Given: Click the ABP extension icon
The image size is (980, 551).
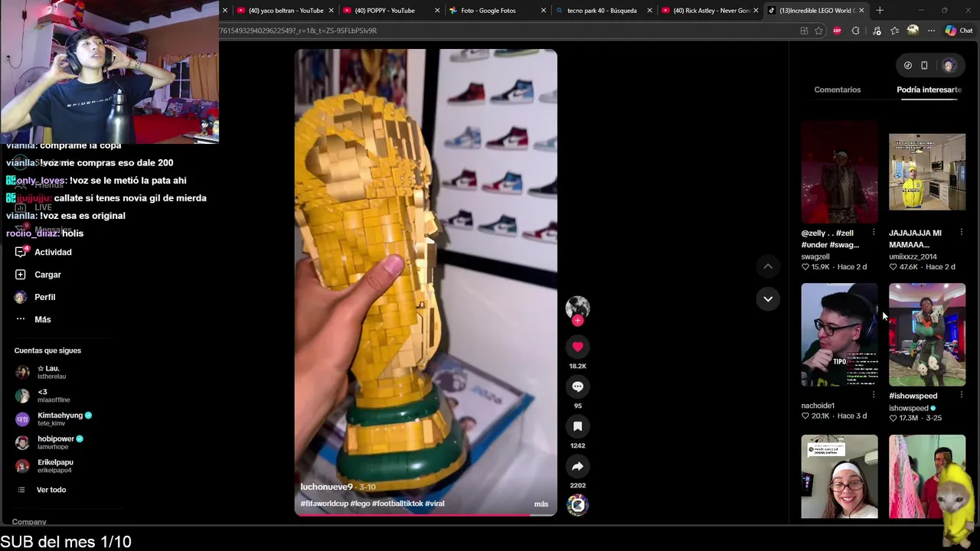Looking at the screenshot, I should [837, 31].
